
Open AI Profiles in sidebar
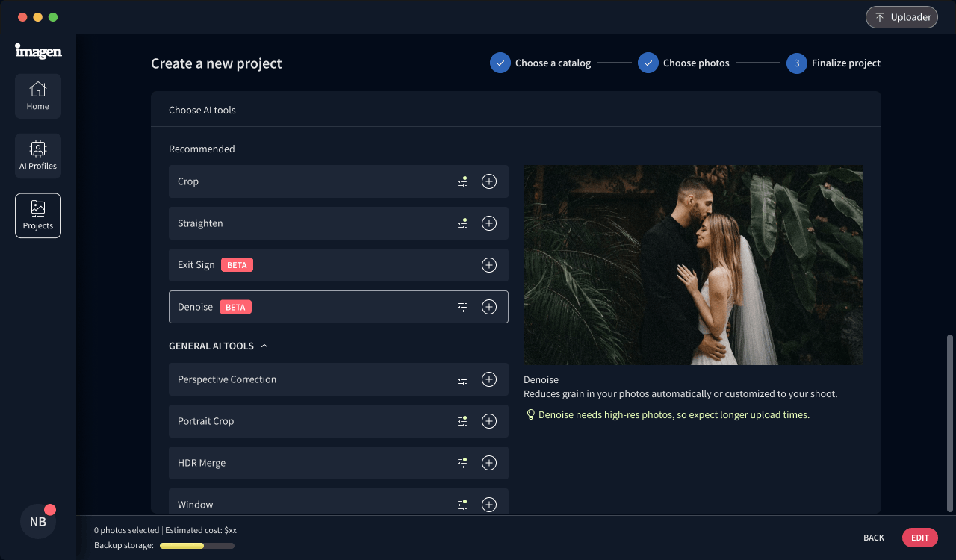(38, 156)
